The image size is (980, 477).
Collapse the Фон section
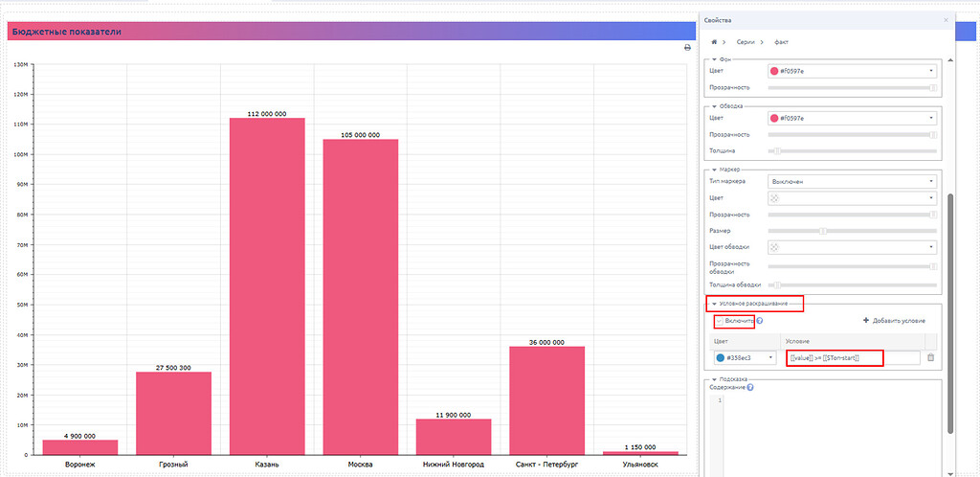click(x=714, y=59)
